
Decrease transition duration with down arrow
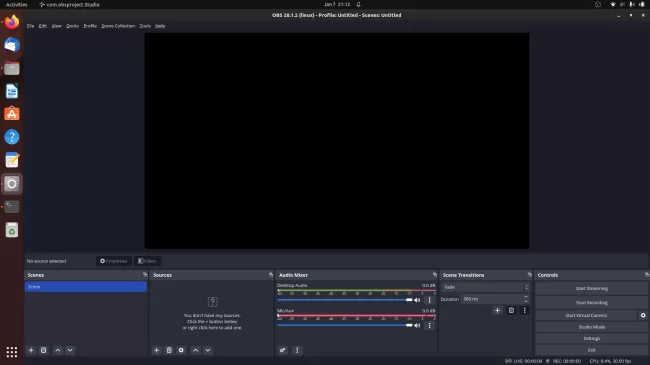526,301
